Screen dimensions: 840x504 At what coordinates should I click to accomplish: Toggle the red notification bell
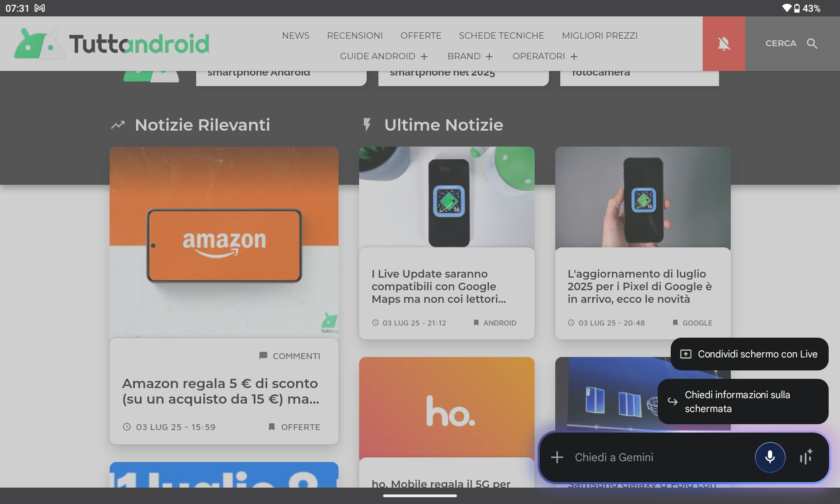coord(724,44)
